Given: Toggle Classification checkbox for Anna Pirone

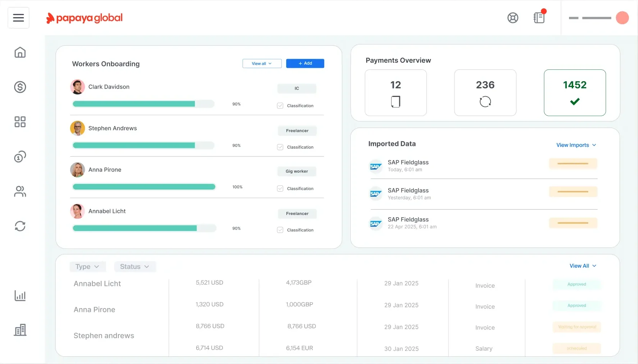Looking at the screenshot, I should (280, 189).
